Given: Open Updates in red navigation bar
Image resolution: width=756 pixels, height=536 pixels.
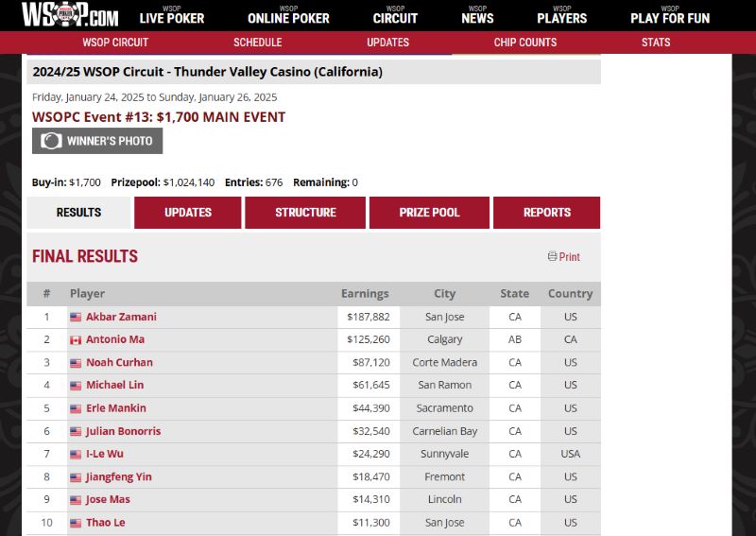Looking at the screenshot, I should pos(387,43).
